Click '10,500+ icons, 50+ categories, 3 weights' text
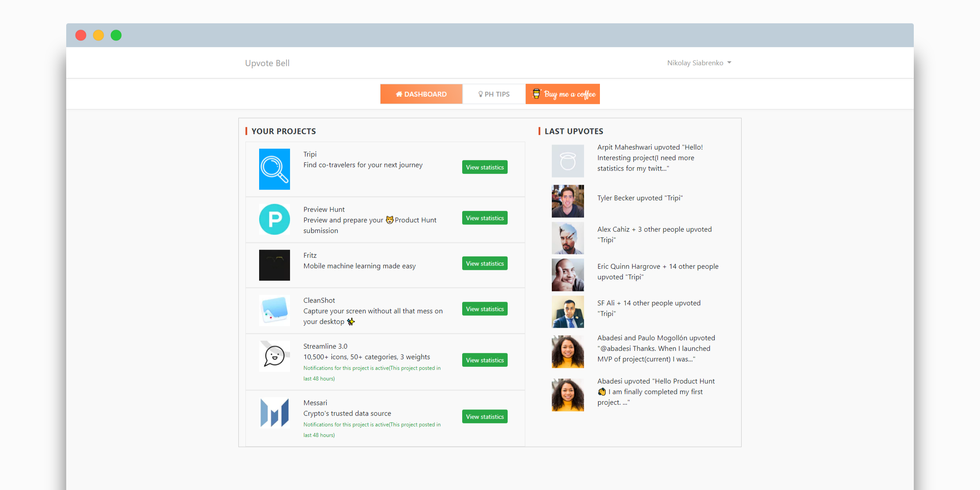Screen dimensions: 980x490 pyautogui.click(x=366, y=357)
